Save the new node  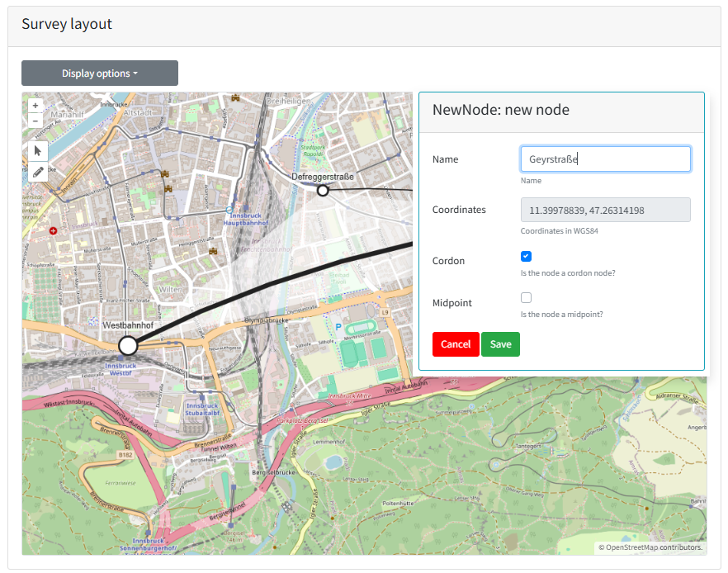click(500, 344)
